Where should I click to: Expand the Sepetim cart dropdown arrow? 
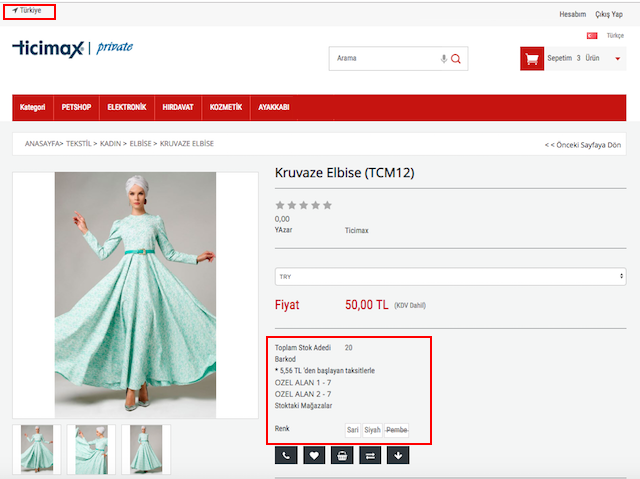pyautogui.click(x=618, y=59)
